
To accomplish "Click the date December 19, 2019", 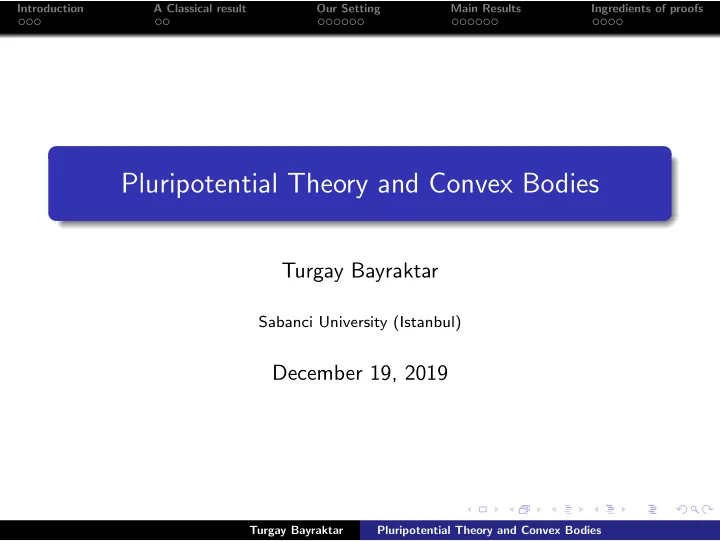I will tap(360, 372).
